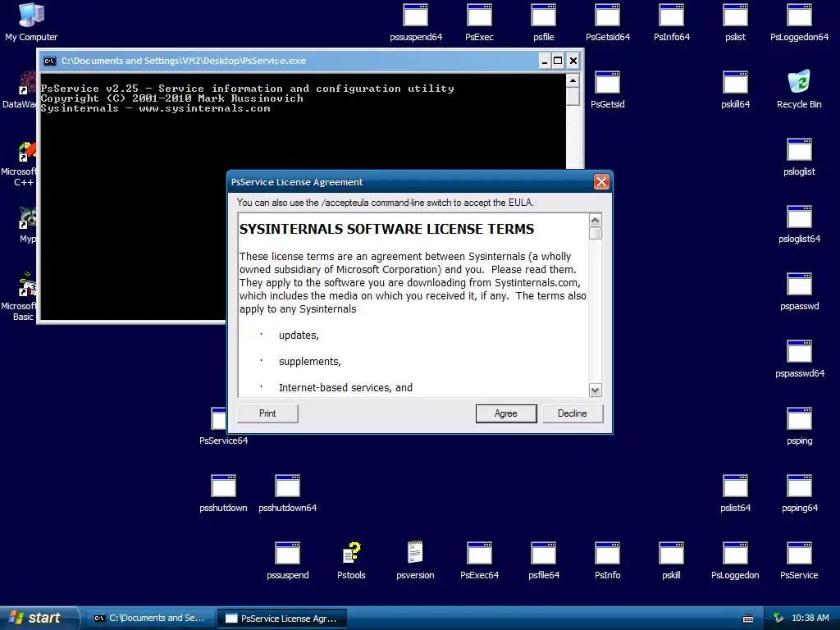Switch to console taskbar button
Image resolution: width=840 pixels, height=630 pixels.
[150, 619]
